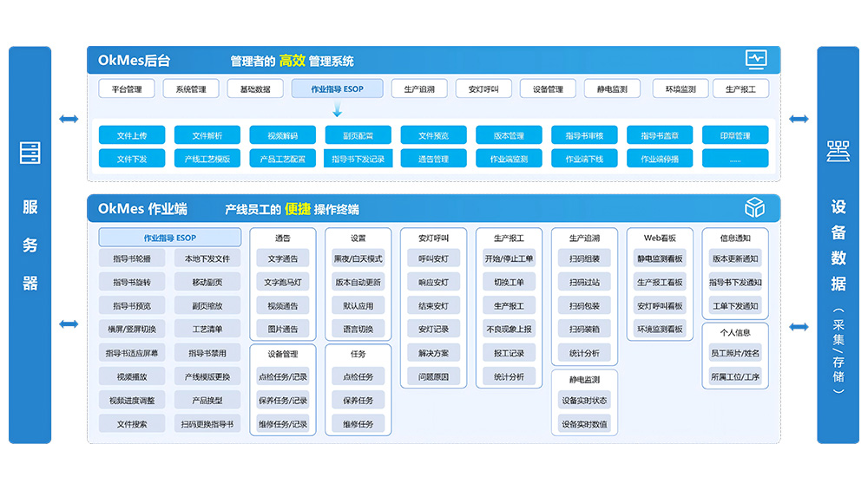Select 不良现象上报
The width and height of the screenshot is (868, 490).
[x=509, y=329]
